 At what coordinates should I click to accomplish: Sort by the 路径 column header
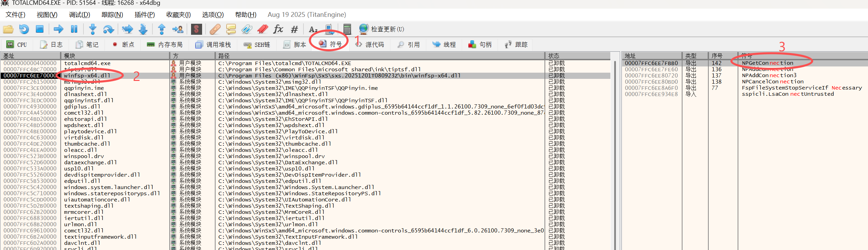[380, 56]
